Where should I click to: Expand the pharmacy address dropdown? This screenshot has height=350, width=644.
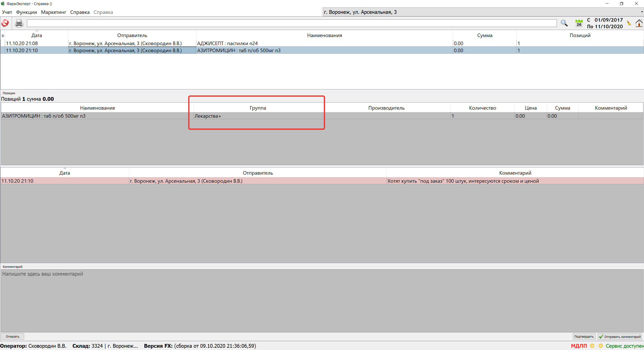(x=641, y=12)
